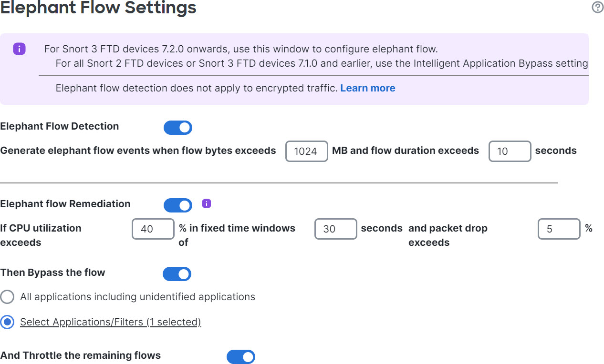Select All applications including unidentified applications

(x=7, y=297)
